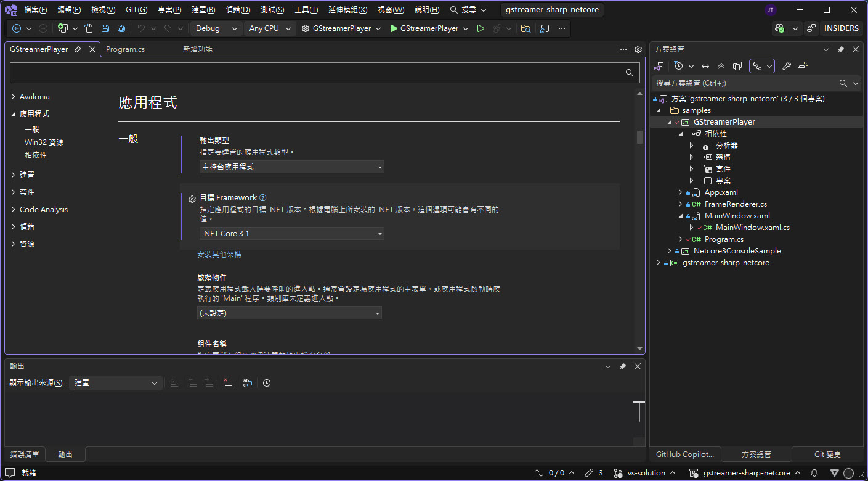The height and width of the screenshot is (481, 868).
Task: Click Collapse All in Solution Explorer toolbar
Action: (721, 66)
